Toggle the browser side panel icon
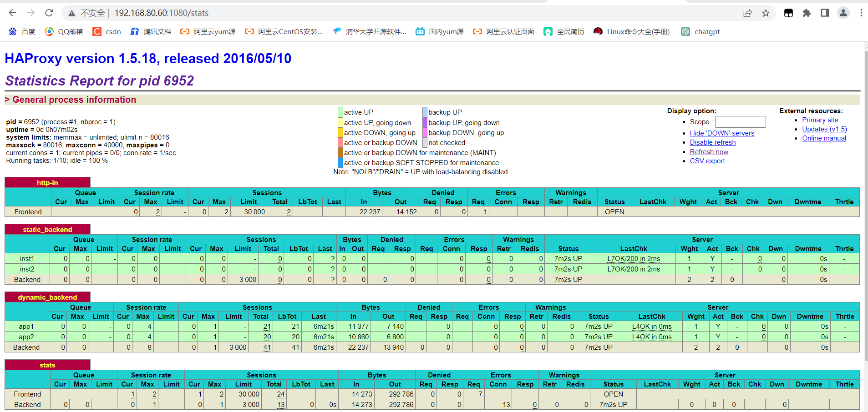This screenshot has width=868, height=412. coord(825,13)
